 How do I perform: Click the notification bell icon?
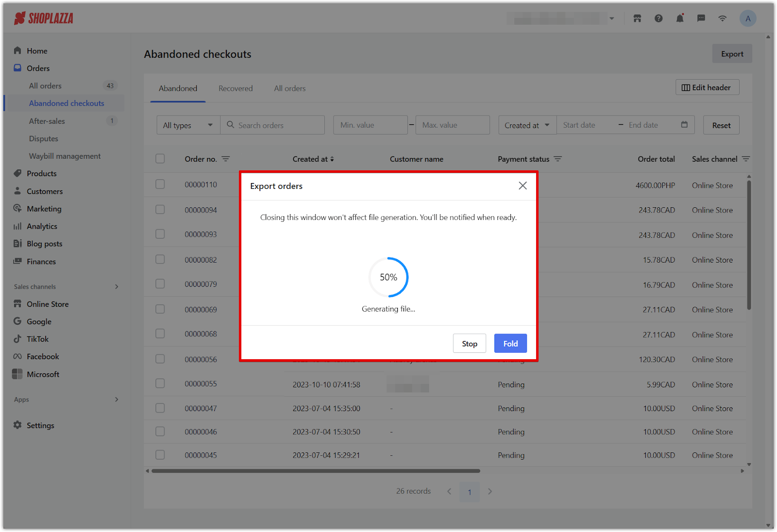pos(680,18)
